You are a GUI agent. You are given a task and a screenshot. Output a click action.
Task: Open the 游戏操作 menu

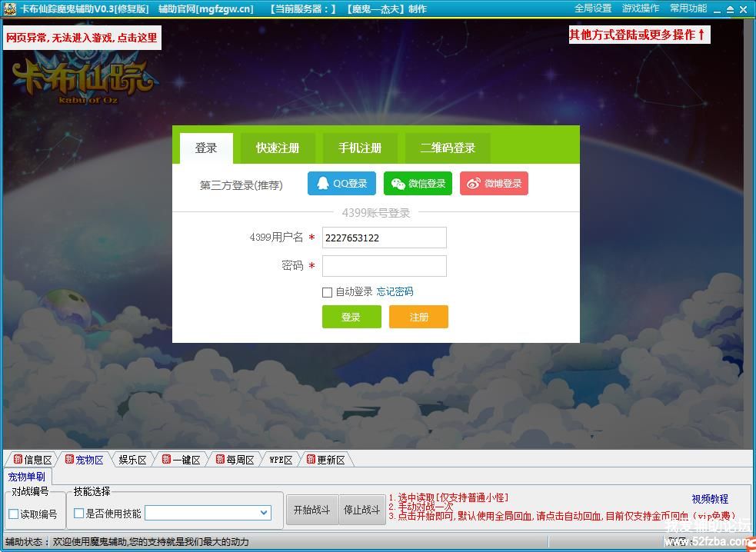click(x=641, y=8)
